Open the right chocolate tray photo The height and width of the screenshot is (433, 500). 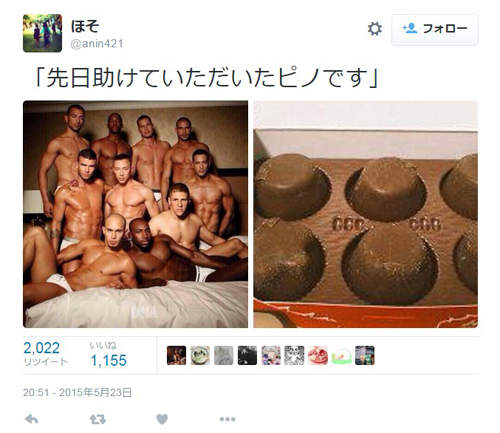(x=366, y=214)
